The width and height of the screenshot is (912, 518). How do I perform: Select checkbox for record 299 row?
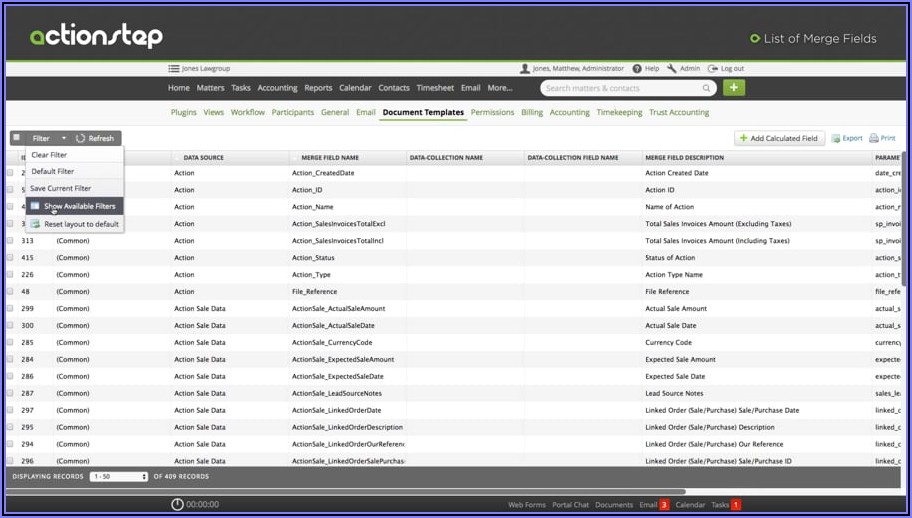[x=11, y=309]
